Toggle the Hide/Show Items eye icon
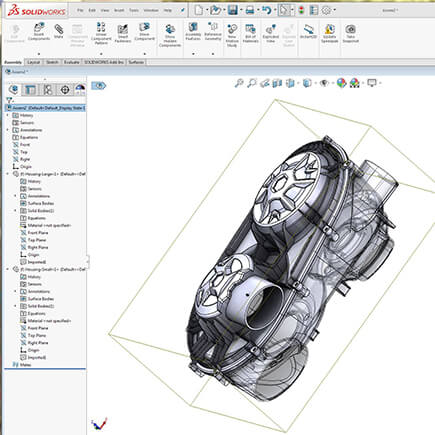 point(324,83)
